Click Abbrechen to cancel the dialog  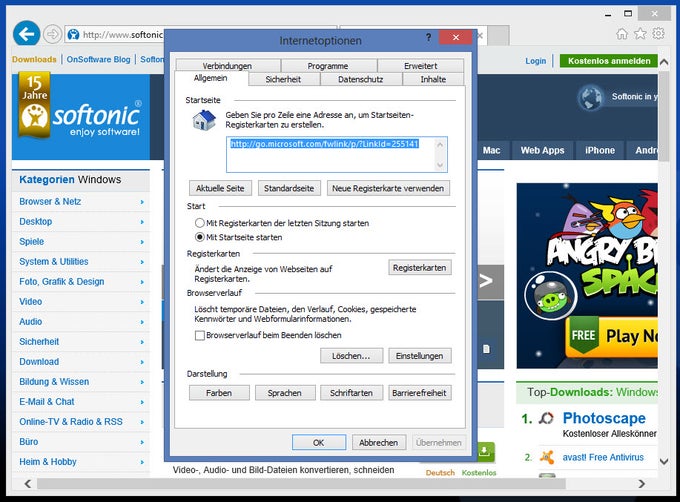click(379, 443)
